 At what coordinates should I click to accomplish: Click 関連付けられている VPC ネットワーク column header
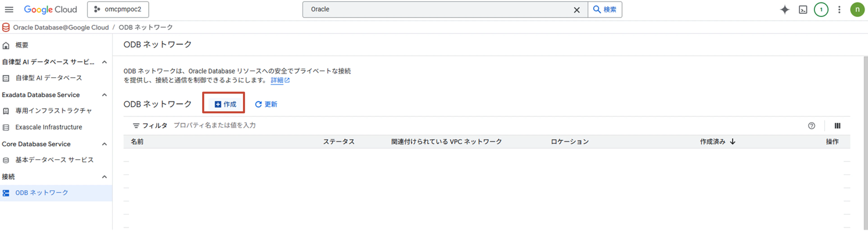[447, 142]
